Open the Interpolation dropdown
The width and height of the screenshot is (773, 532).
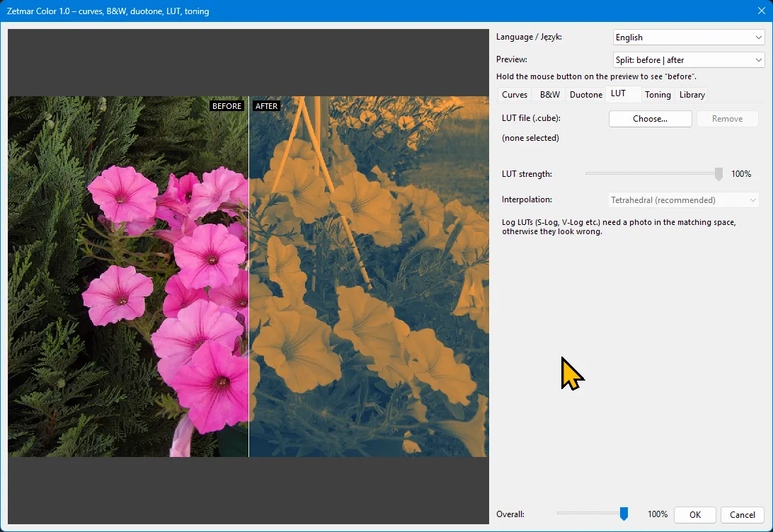pos(683,200)
